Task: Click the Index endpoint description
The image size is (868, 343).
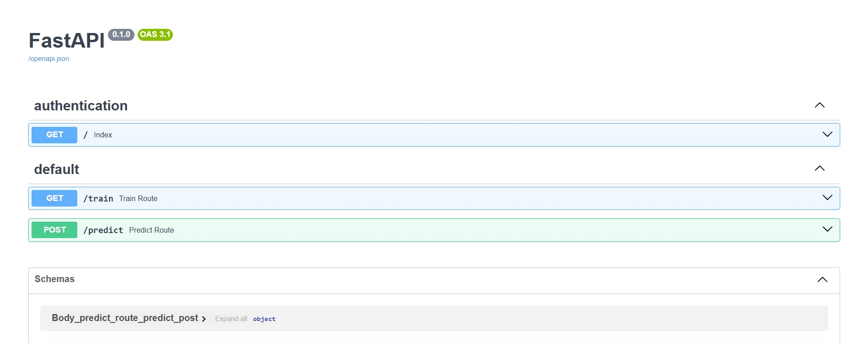Action: (x=103, y=135)
